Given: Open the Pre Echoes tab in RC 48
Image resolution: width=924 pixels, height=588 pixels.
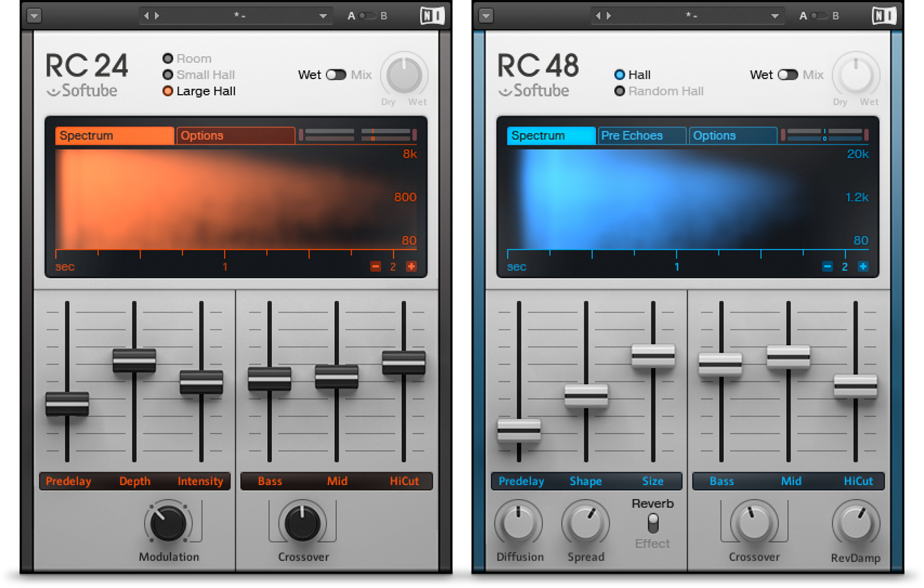Looking at the screenshot, I should (x=643, y=135).
